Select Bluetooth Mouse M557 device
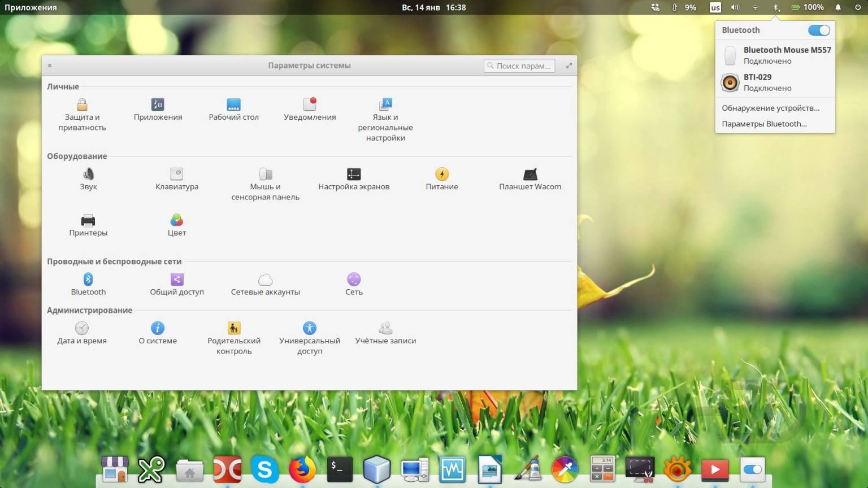 tap(775, 55)
